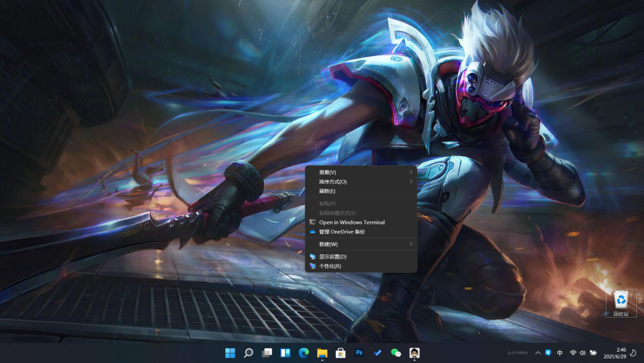This screenshot has width=644, height=363.
Task: Click the taskbar Search magnifier icon
Action: [249, 353]
